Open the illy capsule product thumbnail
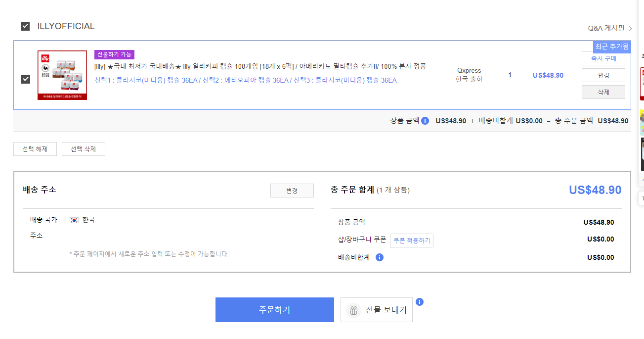 pos(62,75)
